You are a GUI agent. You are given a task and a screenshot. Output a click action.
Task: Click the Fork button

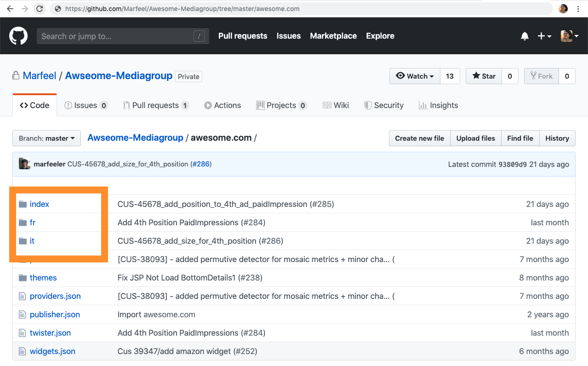(542, 76)
